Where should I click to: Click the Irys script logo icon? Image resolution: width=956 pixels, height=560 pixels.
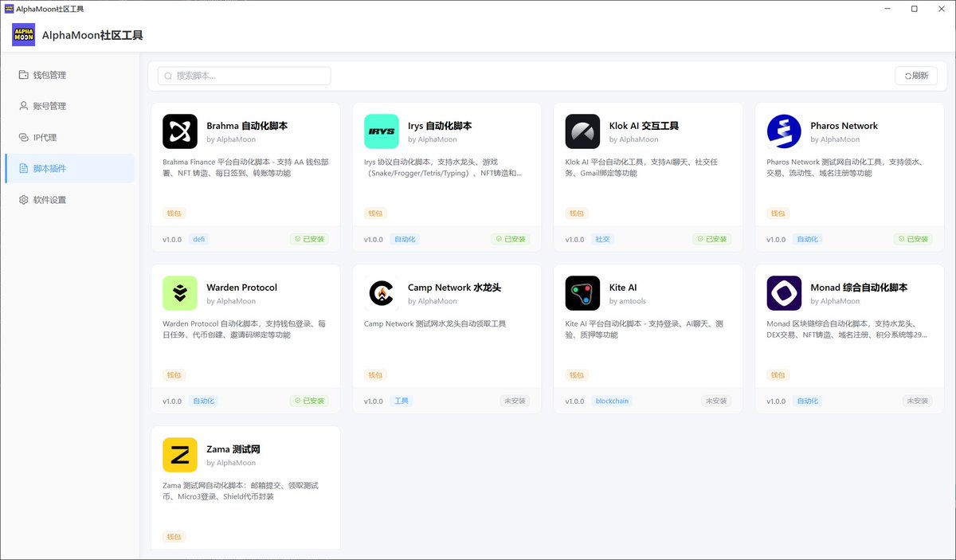click(382, 131)
